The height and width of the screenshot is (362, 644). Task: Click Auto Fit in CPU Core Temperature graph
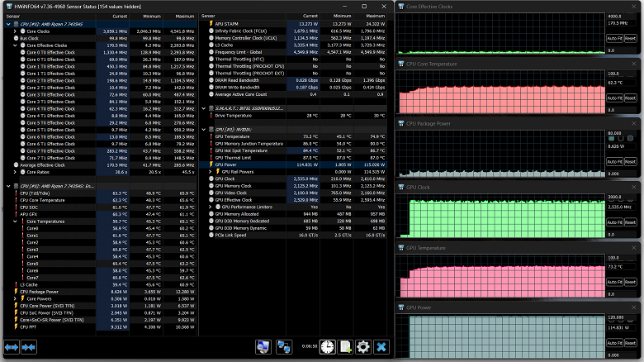614,98
